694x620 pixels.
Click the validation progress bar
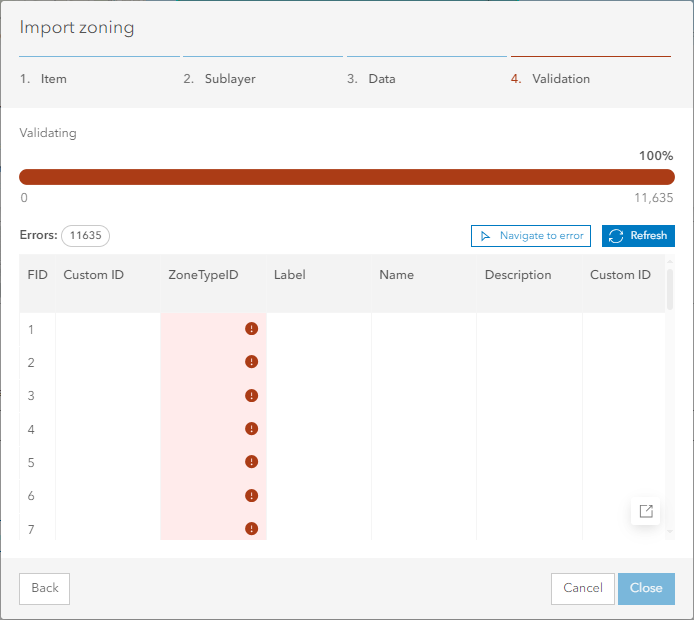(x=346, y=177)
